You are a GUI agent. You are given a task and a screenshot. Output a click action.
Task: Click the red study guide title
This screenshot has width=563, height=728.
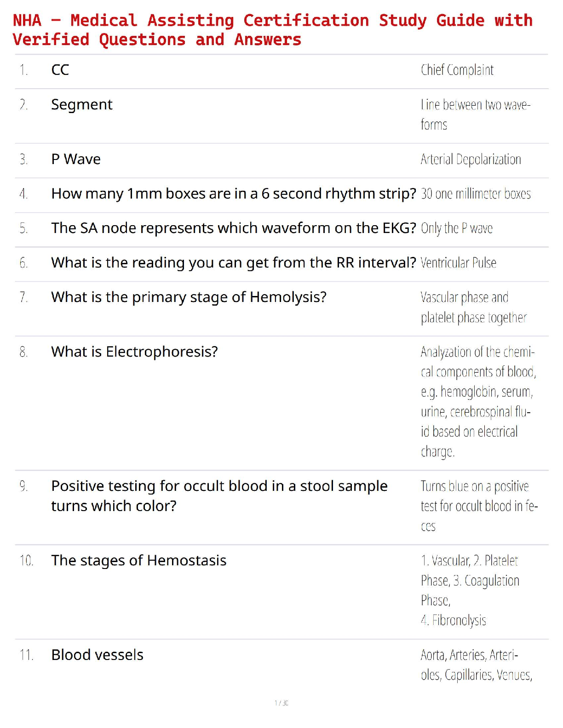pyautogui.click(x=272, y=30)
